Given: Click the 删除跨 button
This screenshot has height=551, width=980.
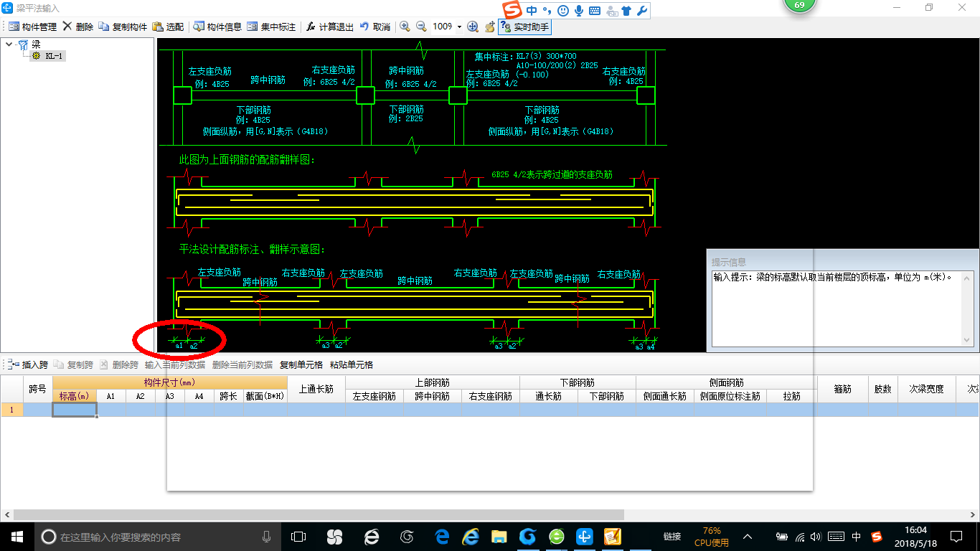Looking at the screenshot, I should [x=118, y=364].
